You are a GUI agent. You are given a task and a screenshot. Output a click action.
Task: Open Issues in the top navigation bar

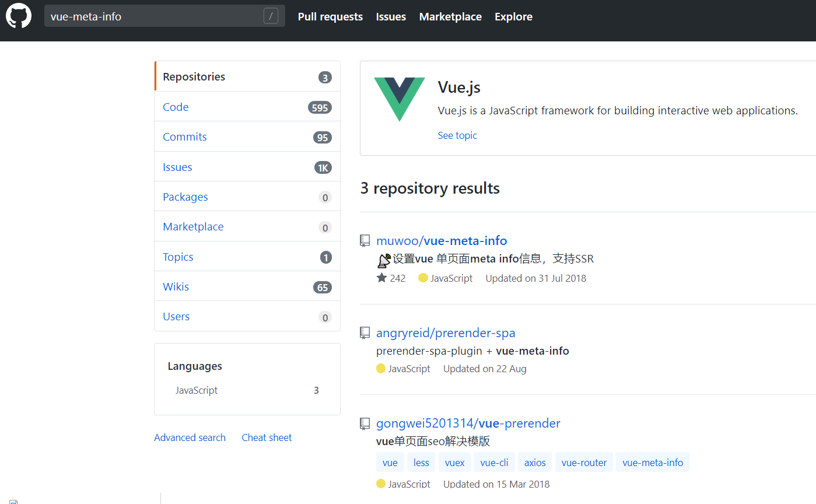click(x=391, y=17)
